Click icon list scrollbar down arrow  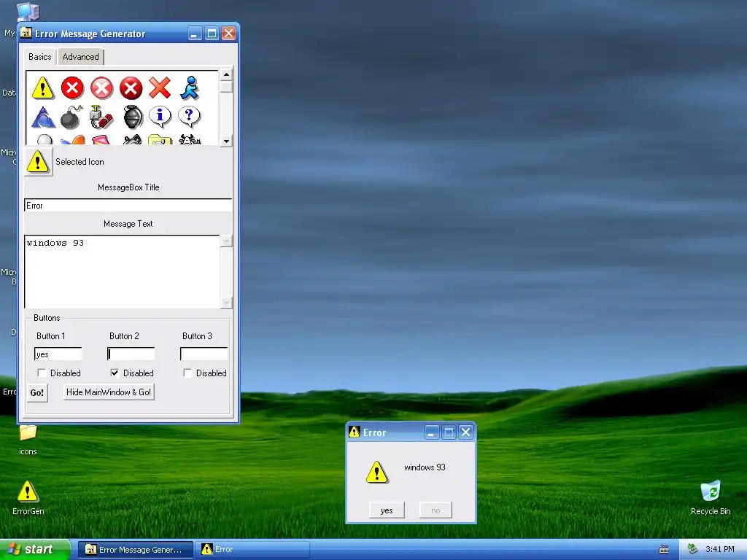click(x=226, y=141)
